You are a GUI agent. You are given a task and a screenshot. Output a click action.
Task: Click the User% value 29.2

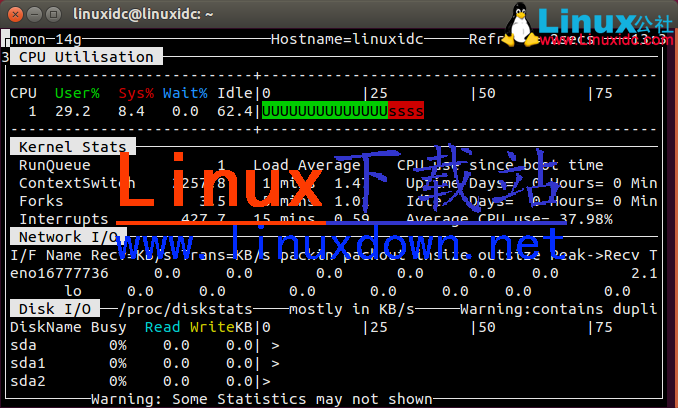(x=73, y=111)
